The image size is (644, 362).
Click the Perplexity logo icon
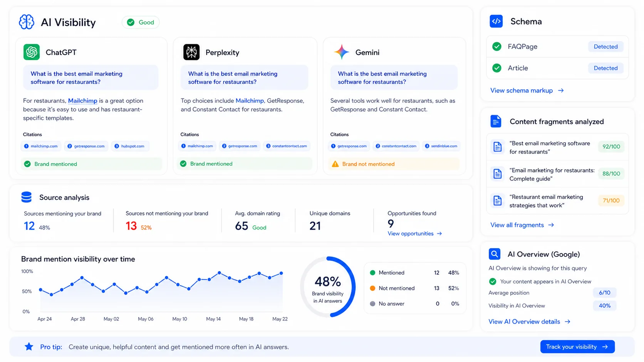(x=191, y=52)
